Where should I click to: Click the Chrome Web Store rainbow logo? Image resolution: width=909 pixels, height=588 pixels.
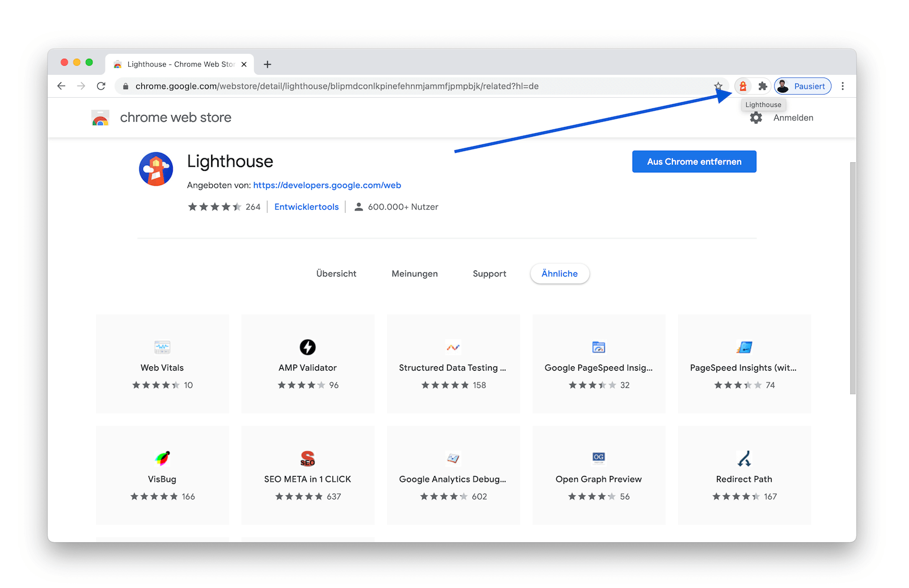click(100, 118)
